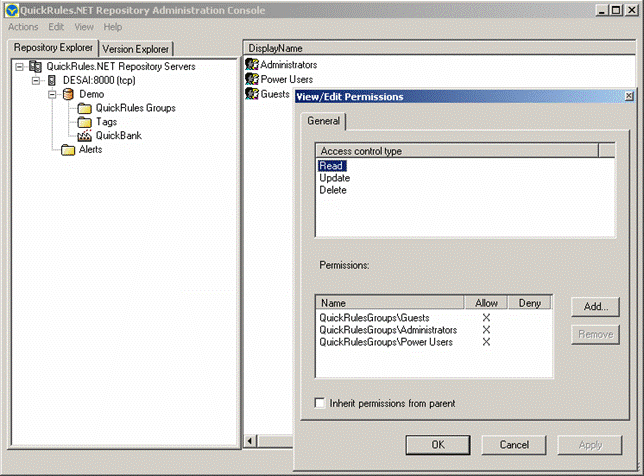Switch to the Version Explorer tab

pos(136,49)
